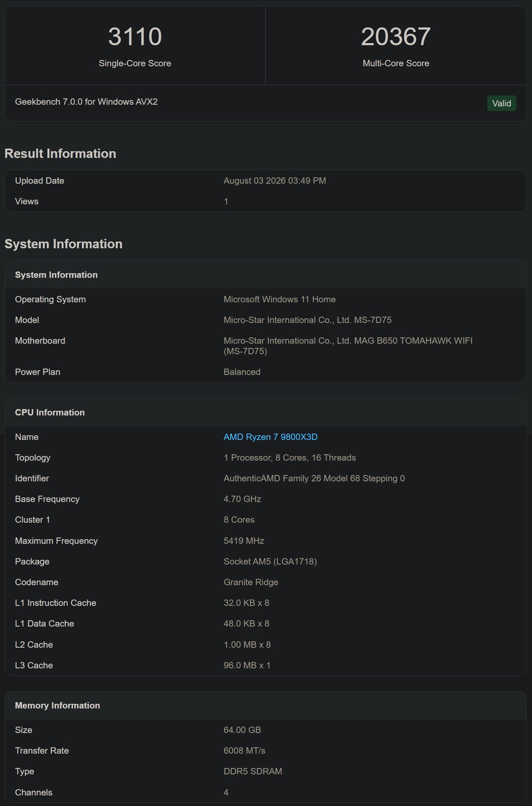Select the Balanced power plan value
Viewport: 532px width, 806px height.
(242, 372)
